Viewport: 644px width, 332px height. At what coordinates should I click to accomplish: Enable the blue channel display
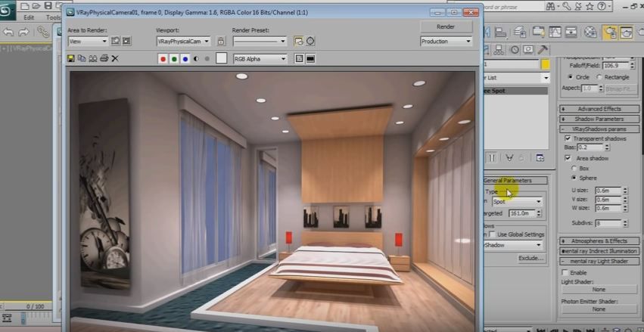pos(185,59)
